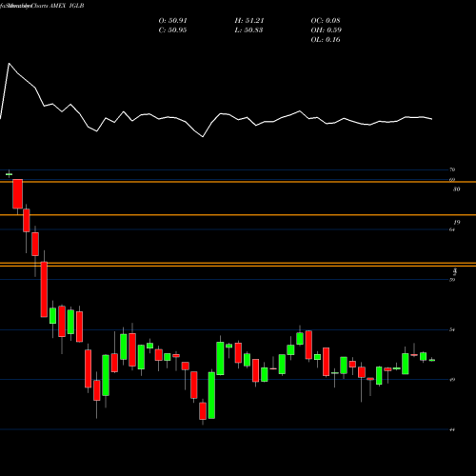The width and height of the screenshot is (476, 476).
Task: Click the 70 price axis label
Action: [x=452, y=169]
